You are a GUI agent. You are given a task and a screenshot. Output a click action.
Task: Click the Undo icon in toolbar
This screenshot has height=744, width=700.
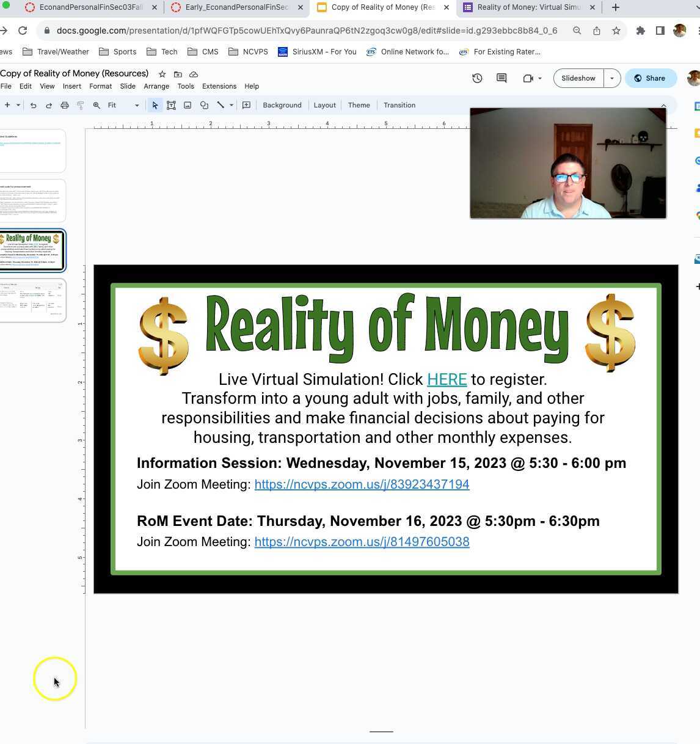point(33,105)
